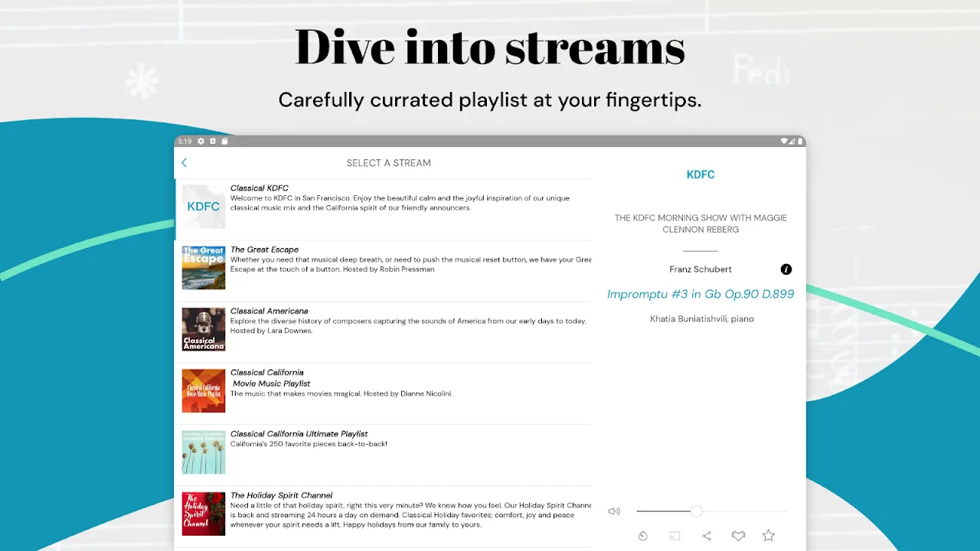980x551 pixels.
Task: Click Khatia Buniatishvili, piano performer text
Action: click(702, 319)
